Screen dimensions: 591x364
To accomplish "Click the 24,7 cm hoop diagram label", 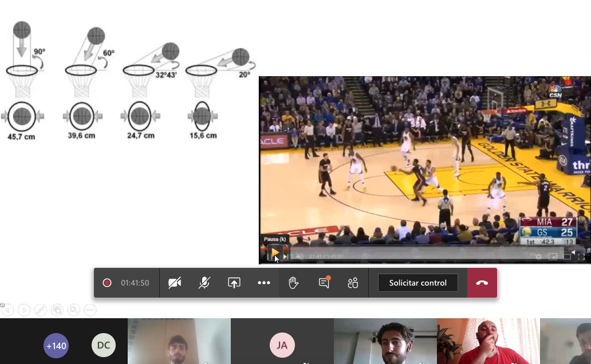I will click(140, 135).
